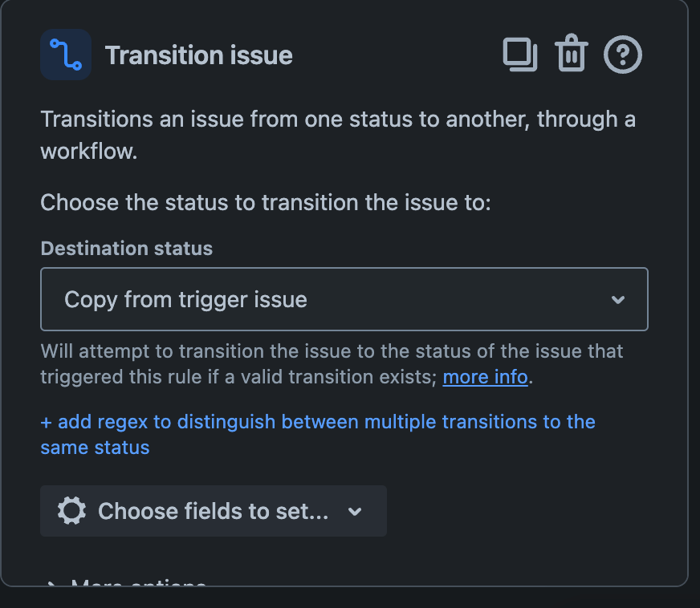Viewport: 700px width, 608px height.
Task: Click the chevron on Destination status field
Action: [618, 299]
